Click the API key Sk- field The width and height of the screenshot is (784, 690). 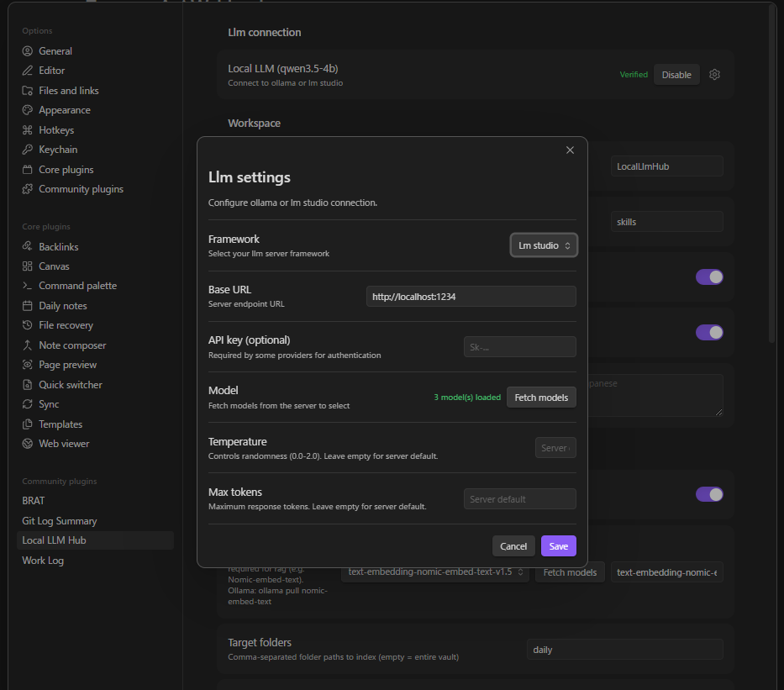520,346
